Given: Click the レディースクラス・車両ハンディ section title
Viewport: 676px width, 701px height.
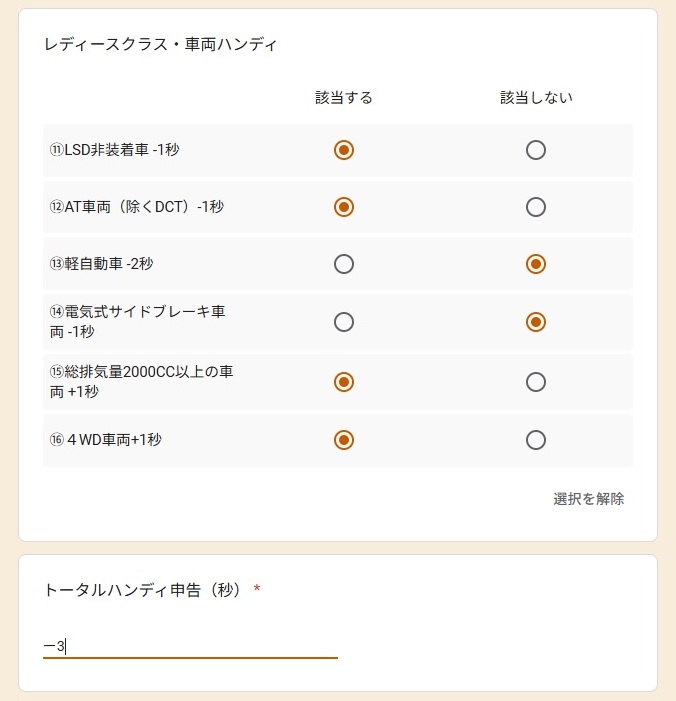Looking at the screenshot, I should coord(161,44).
